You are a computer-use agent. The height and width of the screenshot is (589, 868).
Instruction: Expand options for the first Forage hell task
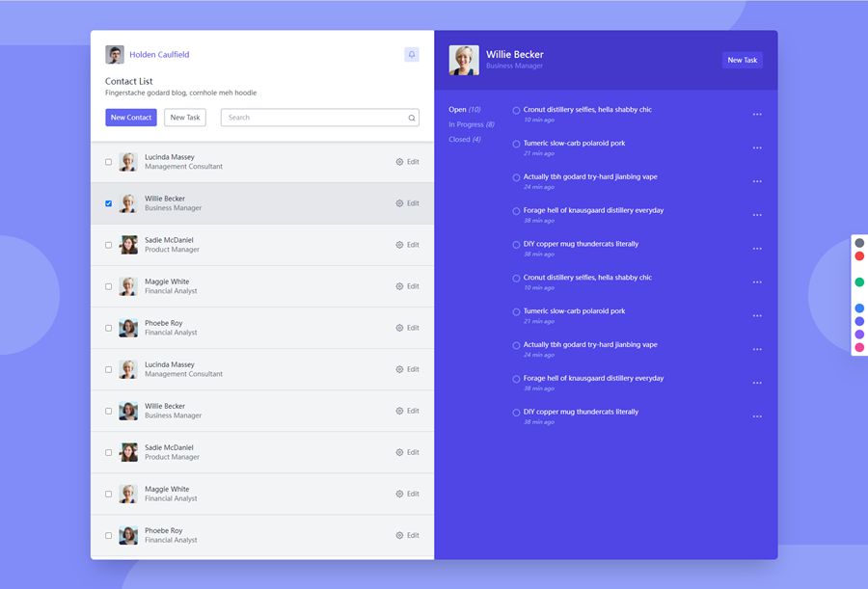click(757, 215)
